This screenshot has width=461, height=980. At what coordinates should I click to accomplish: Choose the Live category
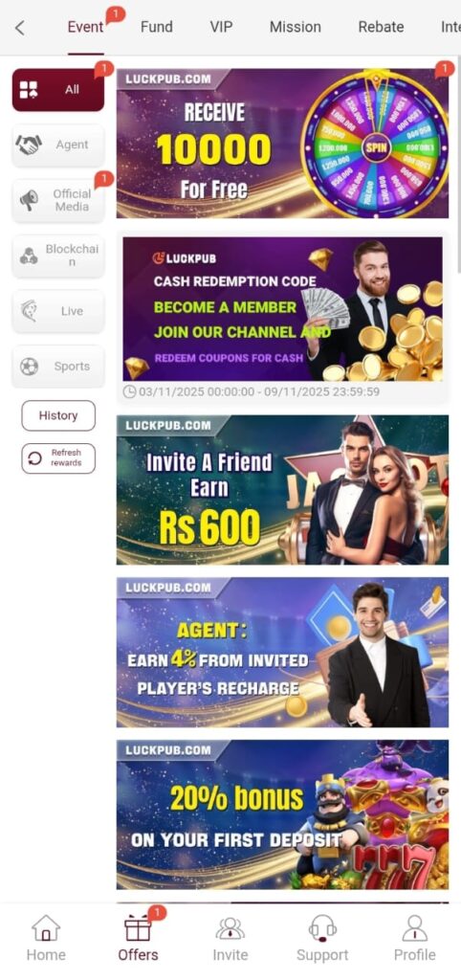coord(58,311)
